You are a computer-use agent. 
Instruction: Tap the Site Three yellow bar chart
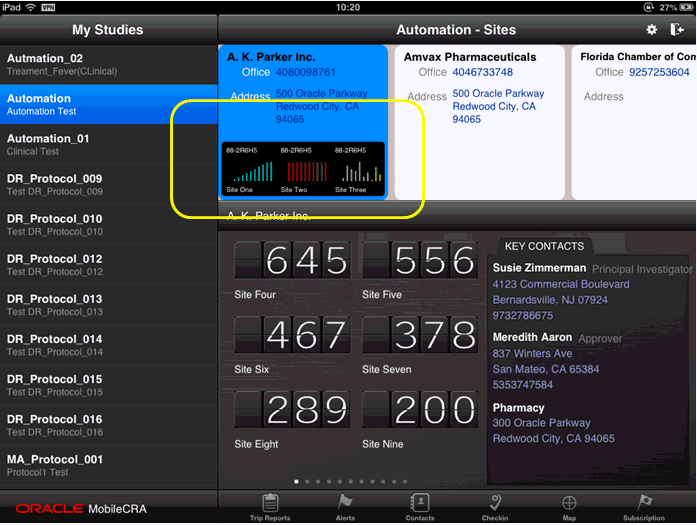click(x=360, y=171)
